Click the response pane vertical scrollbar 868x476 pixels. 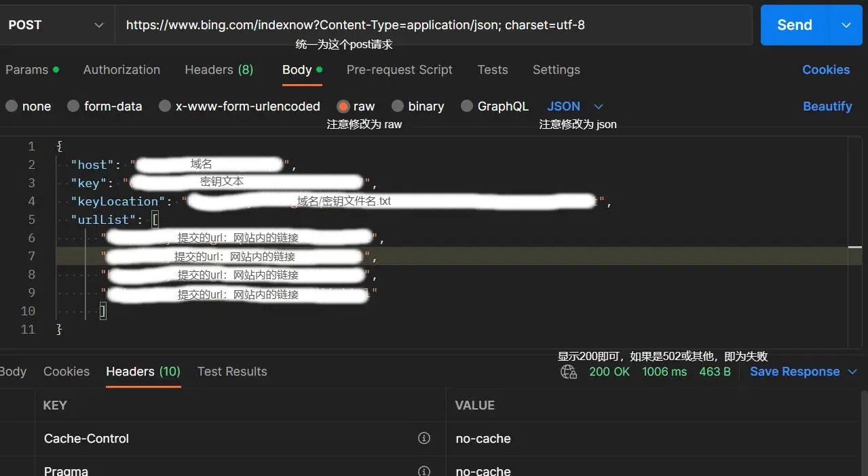(864, 433)
